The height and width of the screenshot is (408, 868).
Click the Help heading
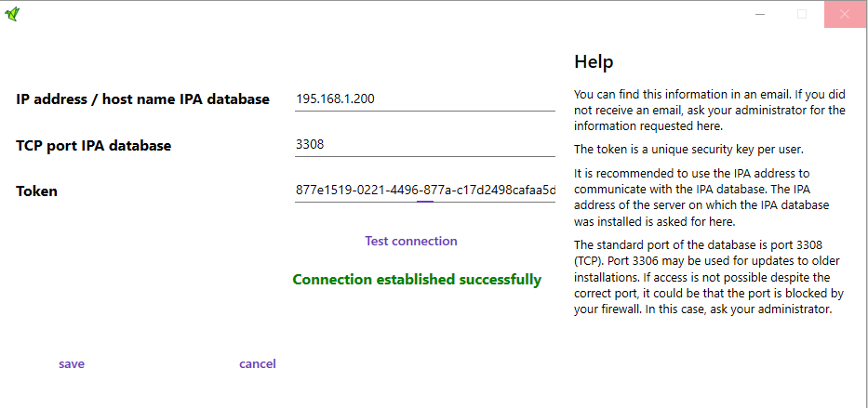[x=594, y=62]
